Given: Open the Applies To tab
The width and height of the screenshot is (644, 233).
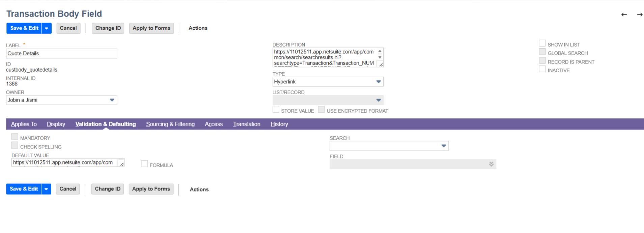Looking at the screenshot, I should tap(24, 124).
